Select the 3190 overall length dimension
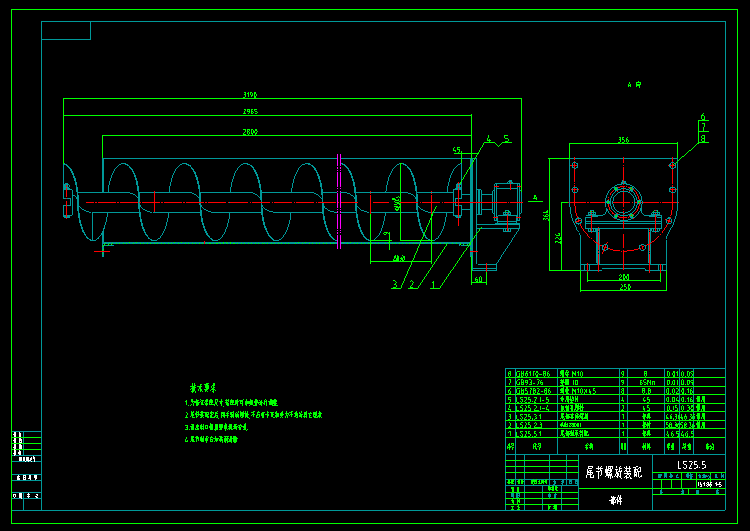 (x=250, y=95)
